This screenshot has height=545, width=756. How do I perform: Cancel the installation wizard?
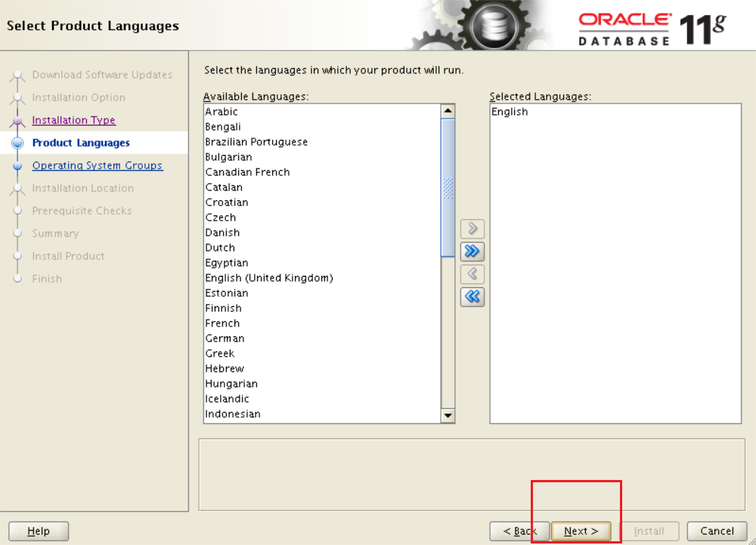point(717,531)
